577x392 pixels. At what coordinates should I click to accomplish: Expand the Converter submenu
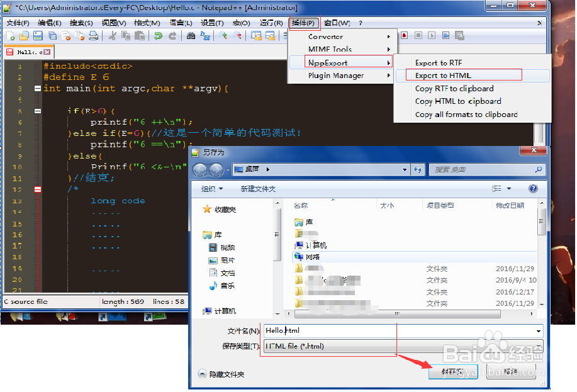coord(341,36)
